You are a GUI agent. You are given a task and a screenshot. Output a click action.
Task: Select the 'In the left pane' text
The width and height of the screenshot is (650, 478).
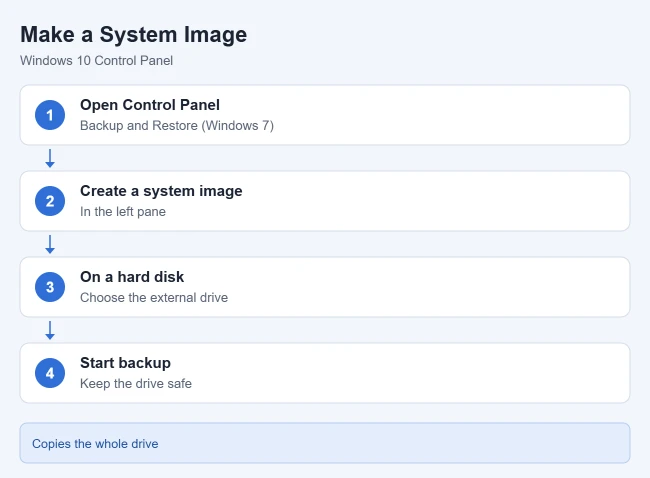123,211
